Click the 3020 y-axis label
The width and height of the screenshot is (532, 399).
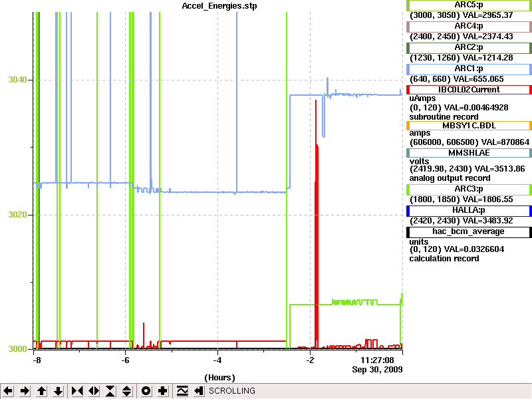(17, 214)
